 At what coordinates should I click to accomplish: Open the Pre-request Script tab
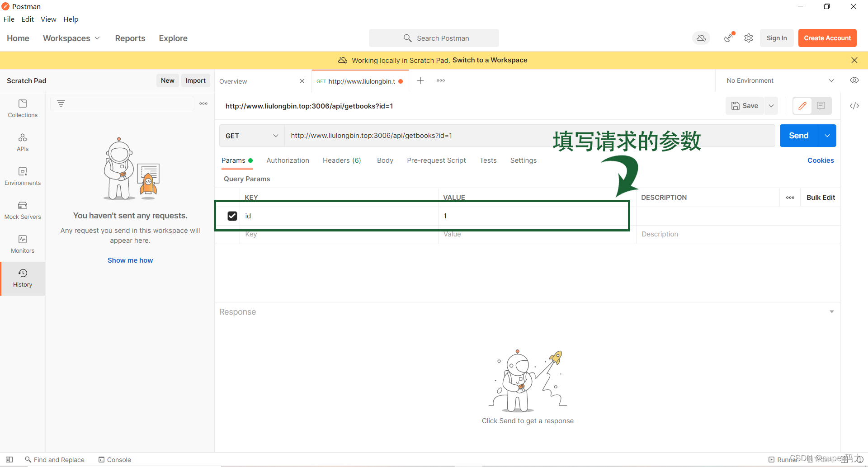(x=436, y=160)
